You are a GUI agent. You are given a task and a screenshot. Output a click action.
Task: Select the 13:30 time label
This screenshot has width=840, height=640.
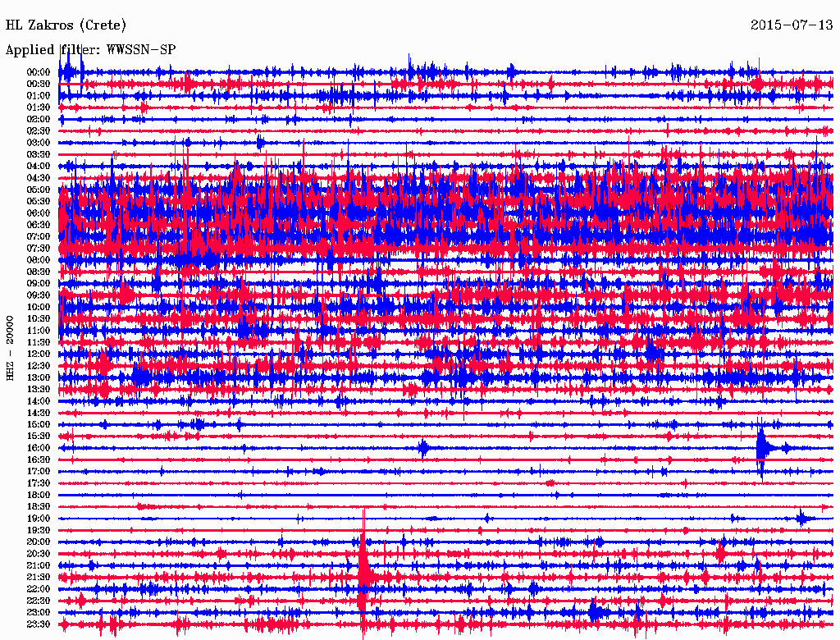click(x=39, y=389)
